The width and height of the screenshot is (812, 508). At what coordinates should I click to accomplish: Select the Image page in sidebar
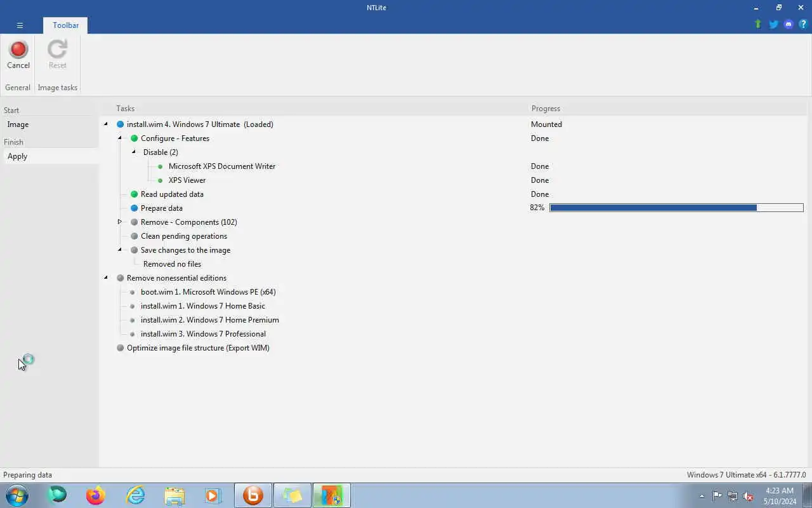point(49,124)
